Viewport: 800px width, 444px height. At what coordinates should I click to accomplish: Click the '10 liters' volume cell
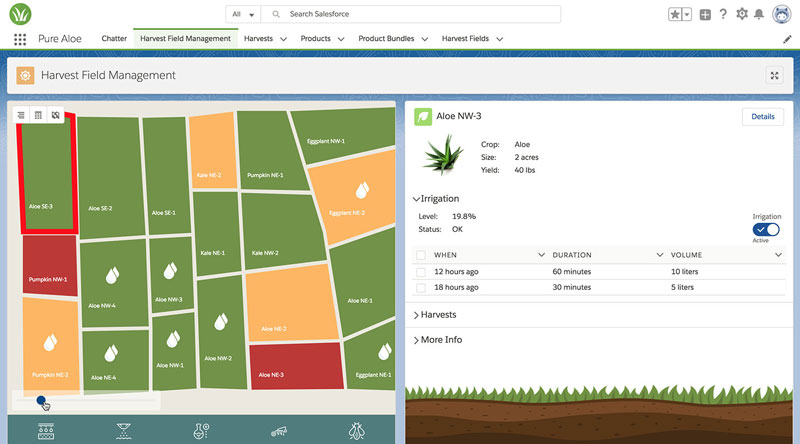coord(684,272)
